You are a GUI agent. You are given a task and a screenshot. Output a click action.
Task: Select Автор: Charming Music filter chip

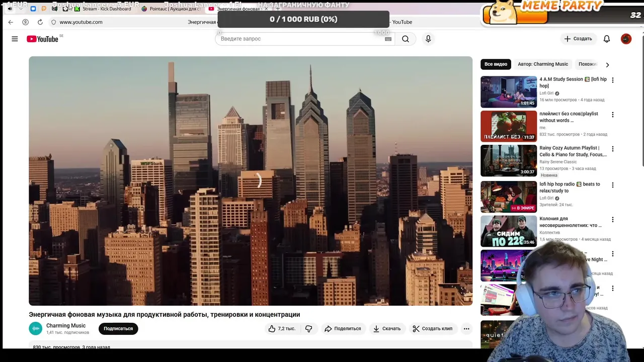pyautogui.click(x=543, y=64)
